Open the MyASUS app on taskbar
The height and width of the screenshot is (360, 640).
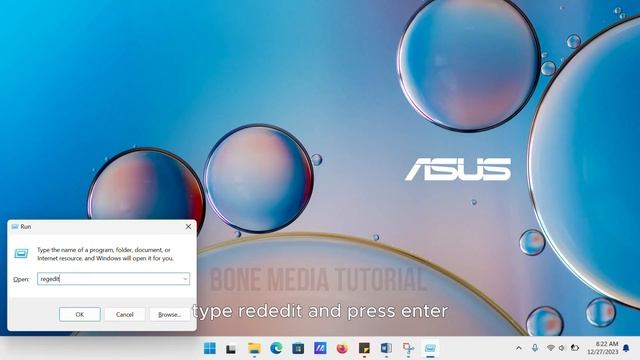(320, 348)
